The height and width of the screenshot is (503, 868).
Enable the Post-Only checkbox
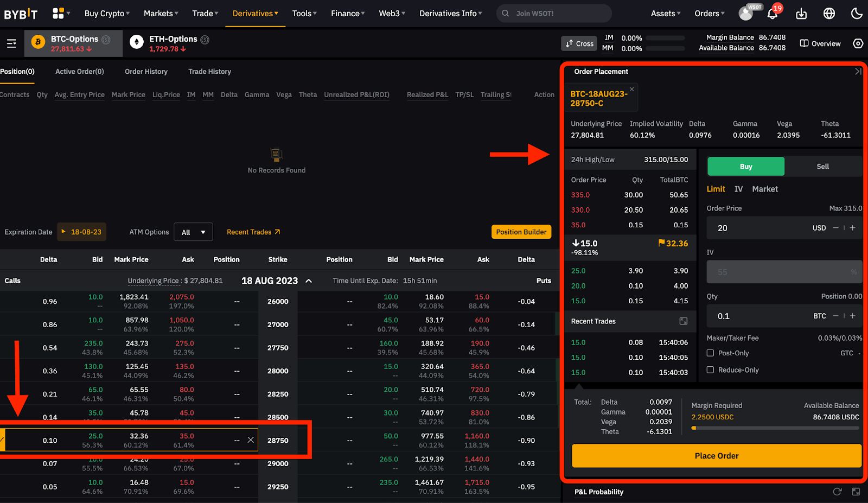pyautogui.click(x=710, y=353)
